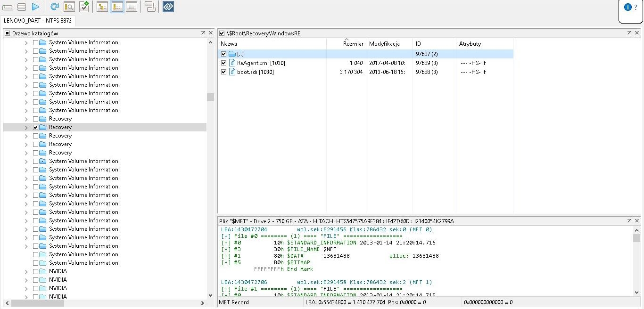The width and height of the screenshot is (644, 309).
Task: Toggle checkbox beside \$Root\Recovery\WindowsRE path
Action: (x=222, y=33)
